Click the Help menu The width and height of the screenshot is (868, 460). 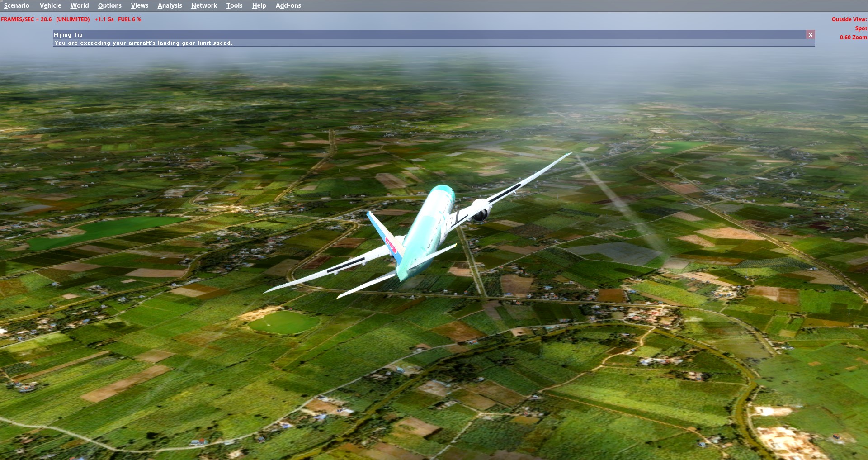pyautogui.click(x=259, y=5)
